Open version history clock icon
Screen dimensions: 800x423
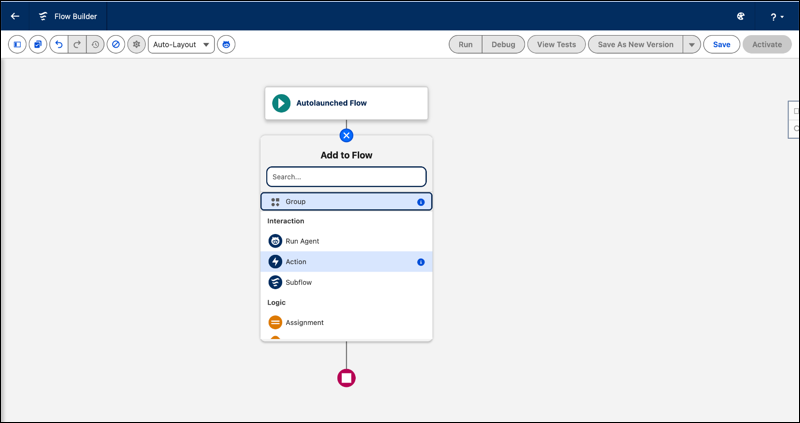(x=95, y=44)
